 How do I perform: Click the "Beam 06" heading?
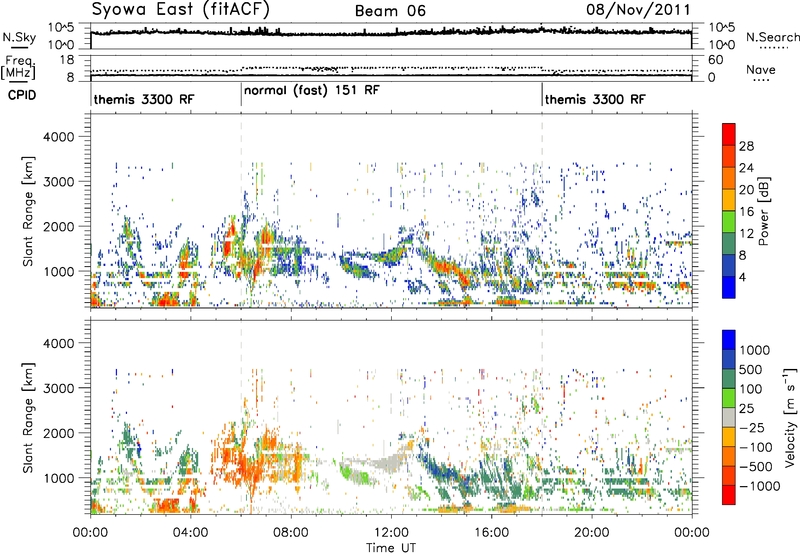coord(390,11)
